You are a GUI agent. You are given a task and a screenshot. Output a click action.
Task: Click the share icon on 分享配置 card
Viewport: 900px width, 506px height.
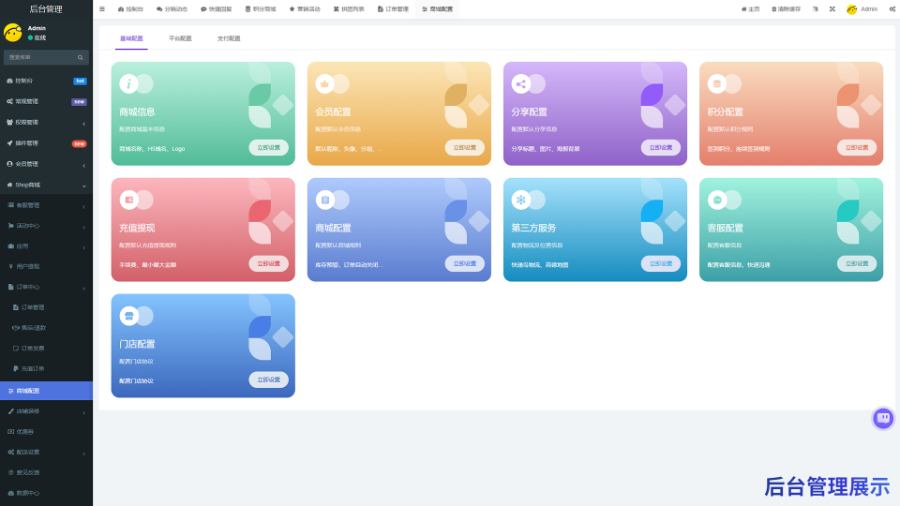click(x=521, y=84)
